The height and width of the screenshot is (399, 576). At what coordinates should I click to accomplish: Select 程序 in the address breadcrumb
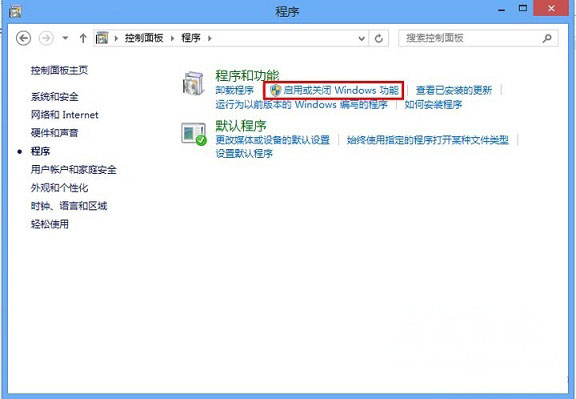pyautogui.click(x=191, y=38)
